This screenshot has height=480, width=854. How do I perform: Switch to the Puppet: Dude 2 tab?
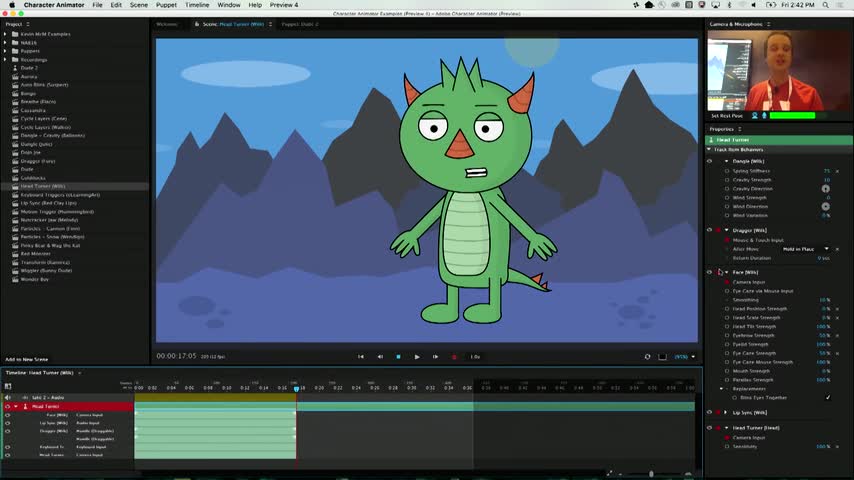point(300,25)
